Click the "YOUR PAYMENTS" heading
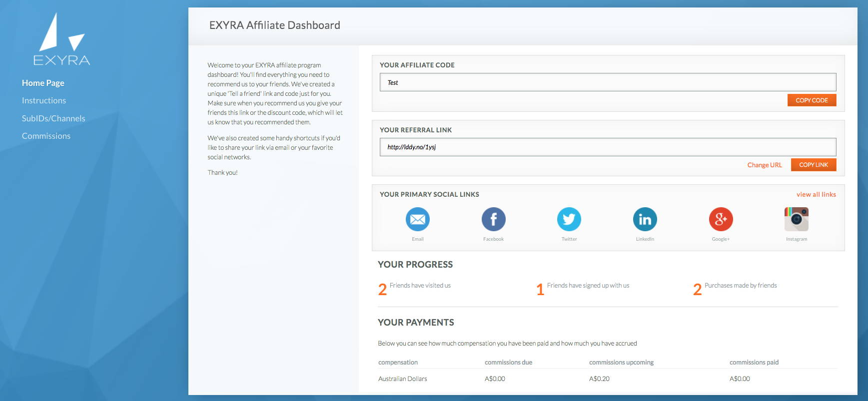Screen dimensions: 868x401 pyautogui.click(x=416, y=323)
